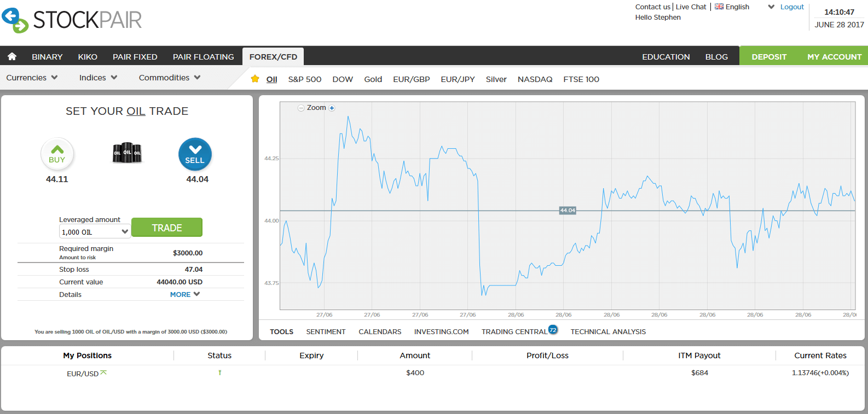The height and width of the screenshot is (414, 868).
Task: Click the English language flag icon
Action: [719, 7]
